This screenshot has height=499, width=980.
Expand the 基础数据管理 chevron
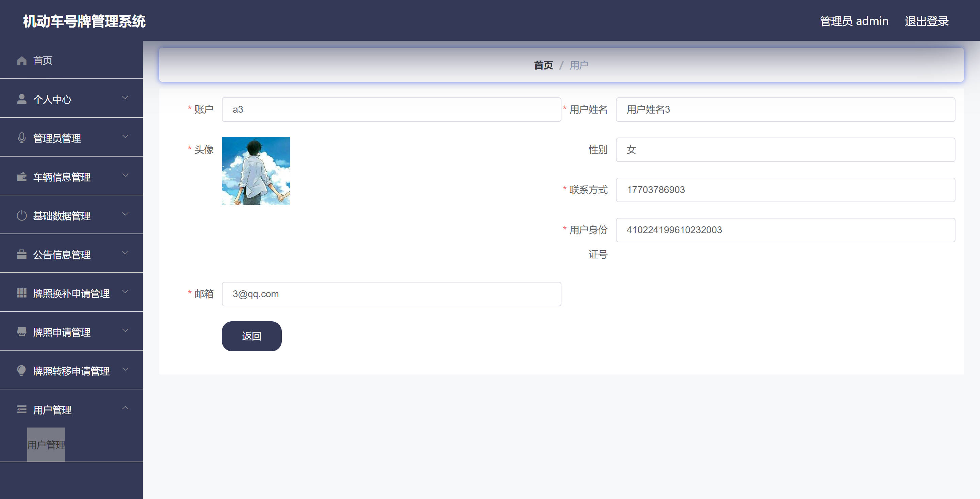coord(125,214)
